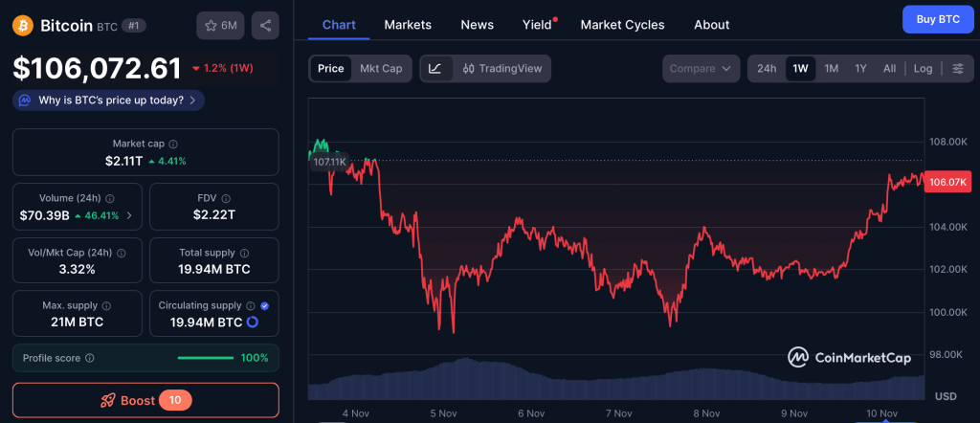Expand 'Why is BTC's price up today?'
This screenshot has width=980, height=423.
(x=109, y=100)
